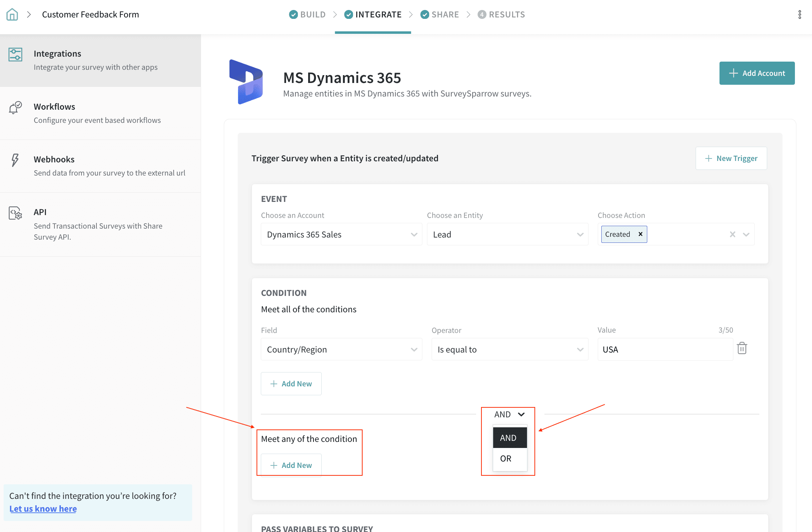Delete the Country/Region condition with trash icon
Viewport: 812px width, 532px height.
pyautogui.click(x=742, y=348)
